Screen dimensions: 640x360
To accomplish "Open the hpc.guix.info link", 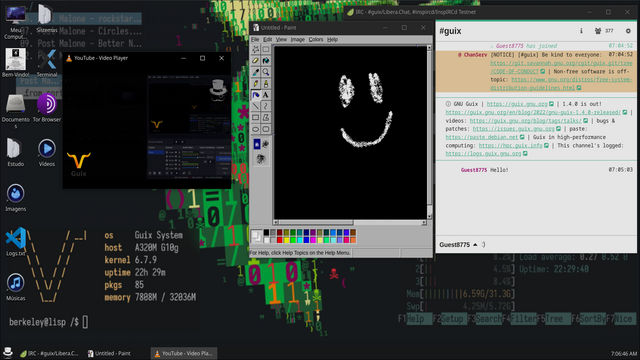I will [x=511, y=145].
